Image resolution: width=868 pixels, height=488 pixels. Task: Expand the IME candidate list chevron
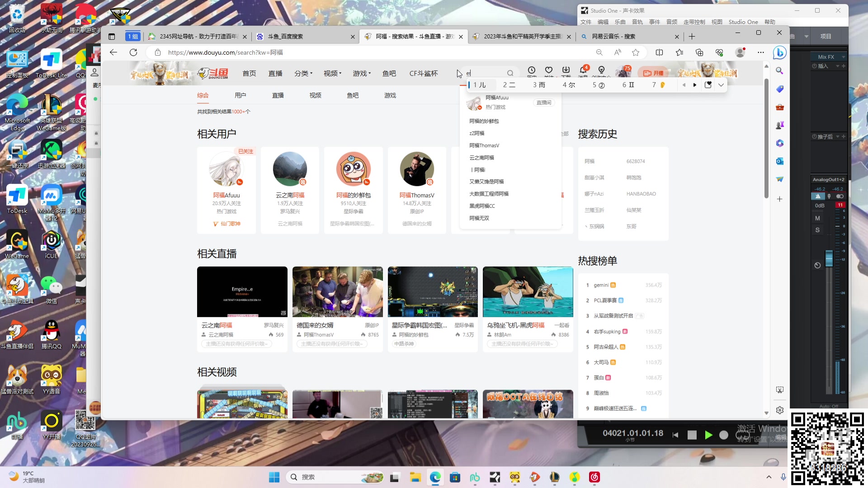point(721,85)
